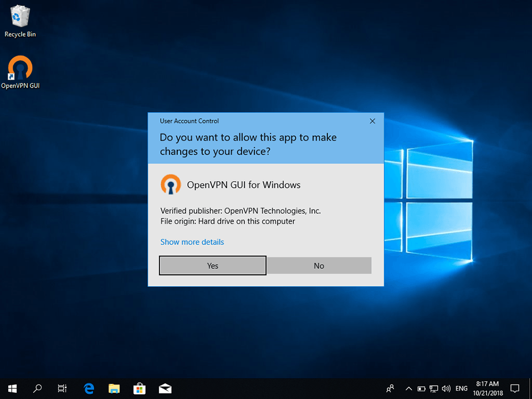
Task: Open the Show more details link
Action: [192, 242]
